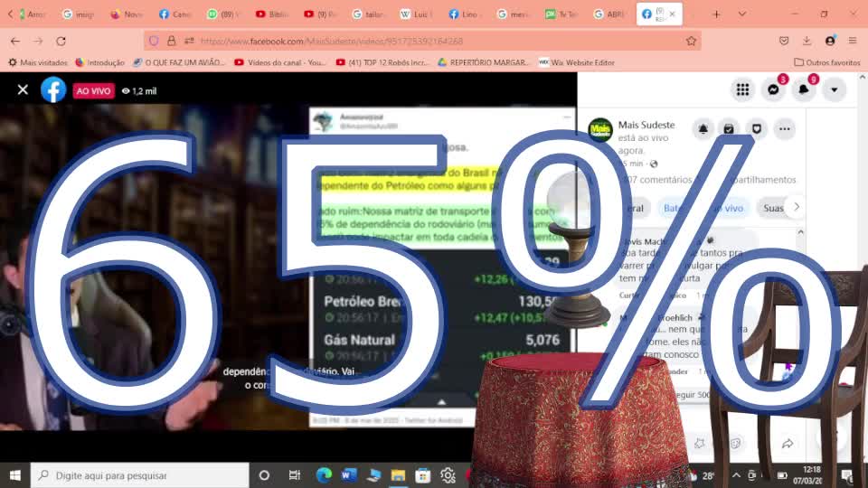Open the 'Mais visitados' bookmarks folder
The image size is (868, 488).
pyautogui.click(x=38, y=62)
